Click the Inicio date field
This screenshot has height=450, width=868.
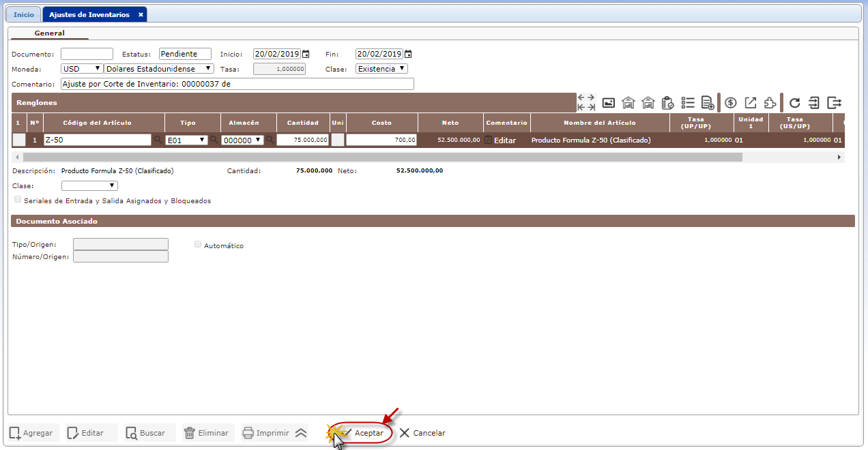(x=277, y=54)
